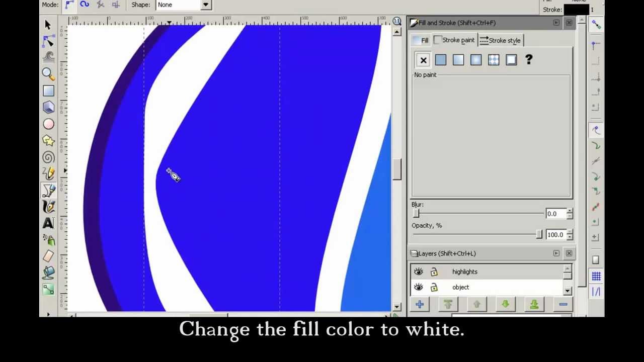Select the Text tool
The height and width of the screenshot is (362, 644).
[48, 223]
